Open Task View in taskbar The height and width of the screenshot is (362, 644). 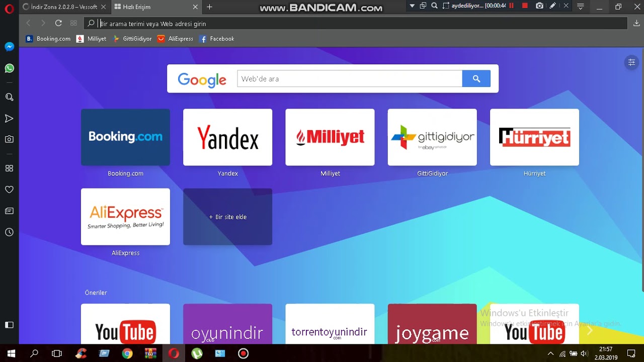(57, 353)
